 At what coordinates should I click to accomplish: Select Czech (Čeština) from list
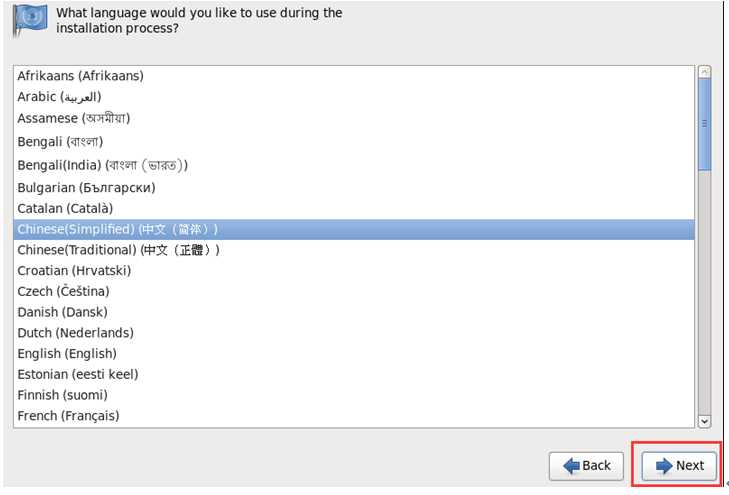pyautogui.click(x=354, y=291)
